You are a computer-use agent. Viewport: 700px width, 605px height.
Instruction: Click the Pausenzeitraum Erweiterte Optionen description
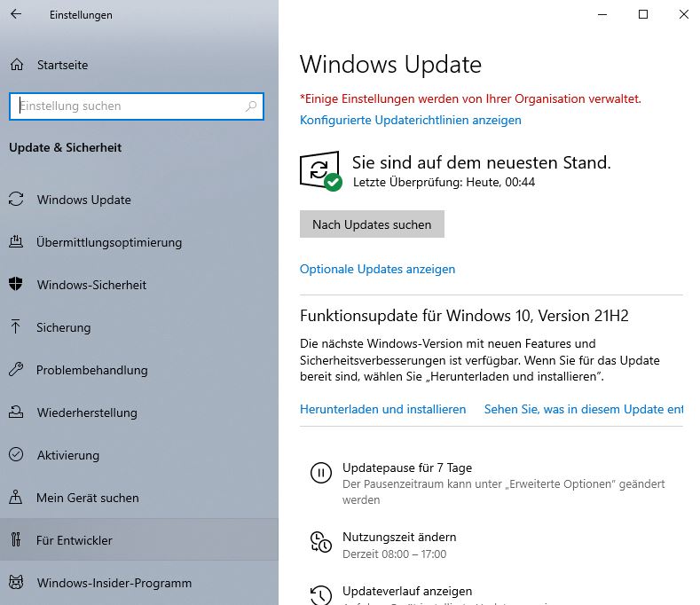504,492
